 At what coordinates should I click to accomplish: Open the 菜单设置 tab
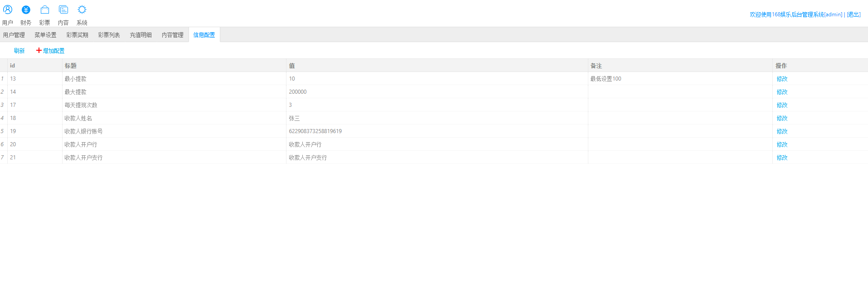45,35
